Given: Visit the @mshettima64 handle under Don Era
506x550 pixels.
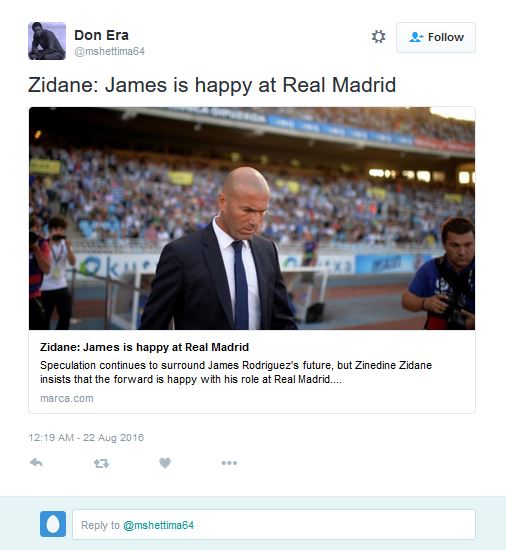Looking at the screenshot, I should (109, 52).
